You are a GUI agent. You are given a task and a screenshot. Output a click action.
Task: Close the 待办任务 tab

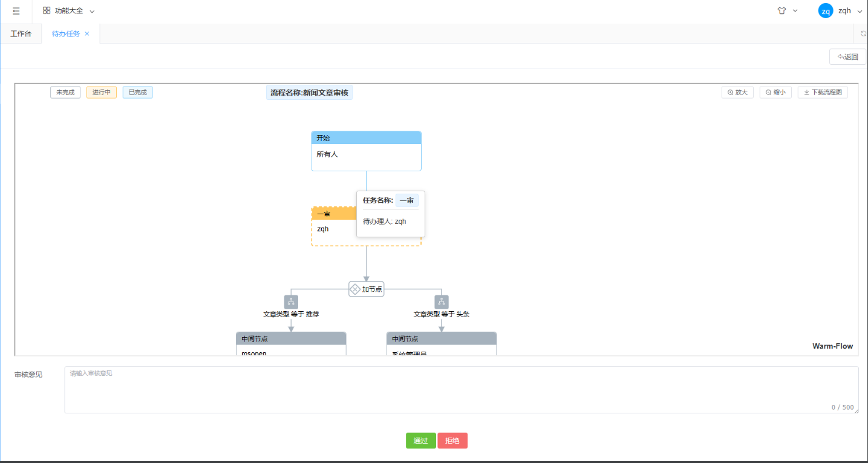(87, 34)
